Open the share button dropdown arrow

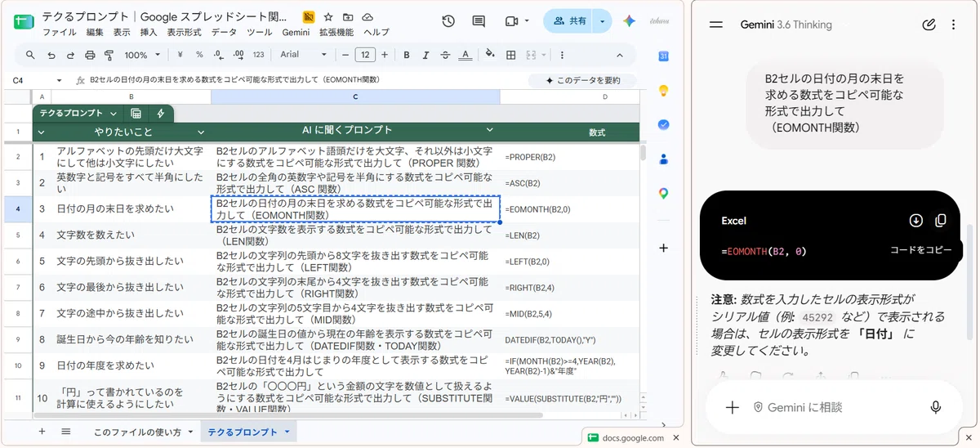click(x=603, y=21)
